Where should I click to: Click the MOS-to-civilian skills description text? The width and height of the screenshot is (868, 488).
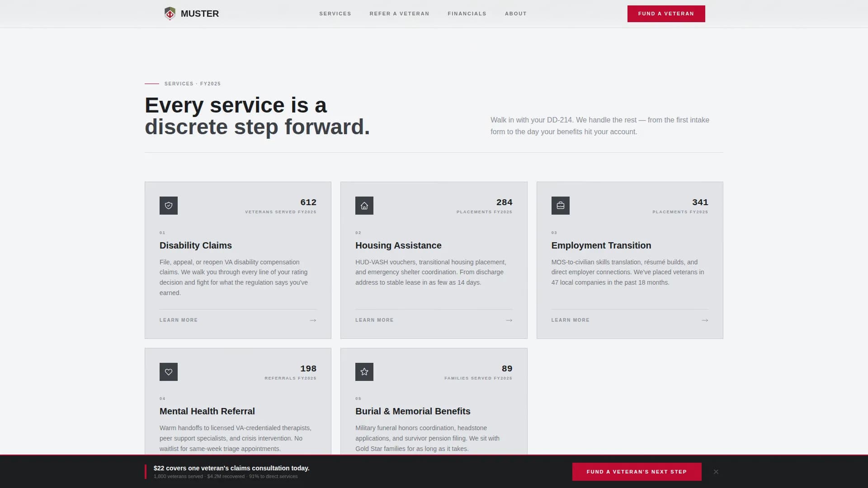(627, 272)
